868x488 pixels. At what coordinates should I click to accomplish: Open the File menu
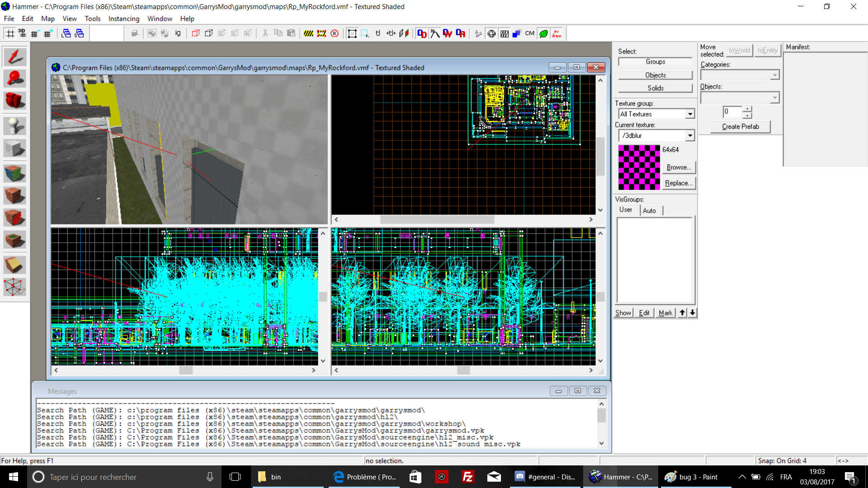click(x=9, y=19)
